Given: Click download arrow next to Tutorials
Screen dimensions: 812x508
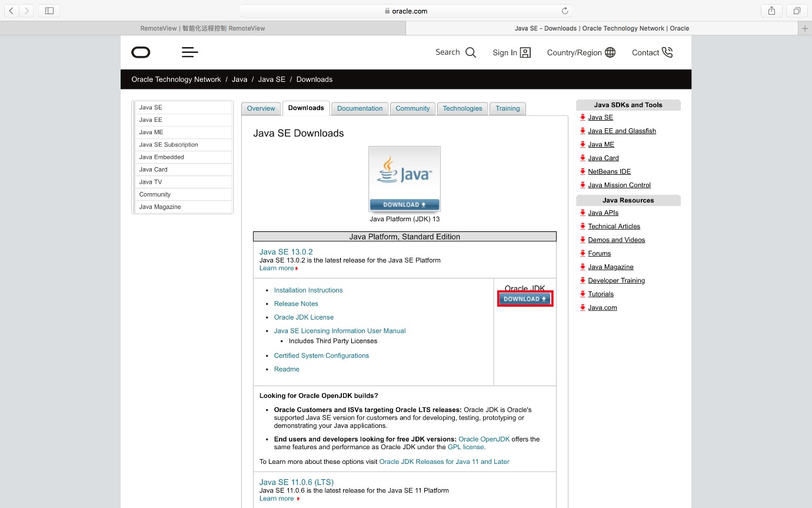Looking at the screenshot, I should point(583,294).
